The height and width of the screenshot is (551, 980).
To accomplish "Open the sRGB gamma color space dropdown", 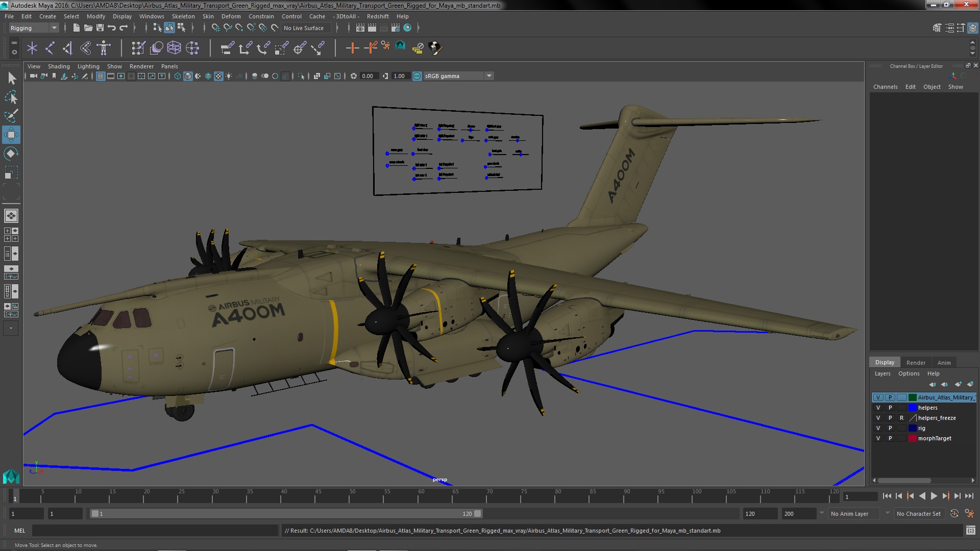I will pos(458,76).
